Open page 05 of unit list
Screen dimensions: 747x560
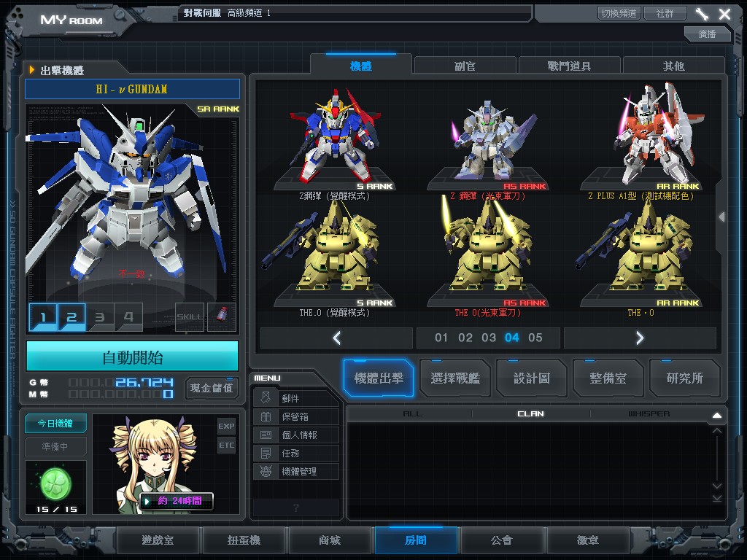pos(535,338)
